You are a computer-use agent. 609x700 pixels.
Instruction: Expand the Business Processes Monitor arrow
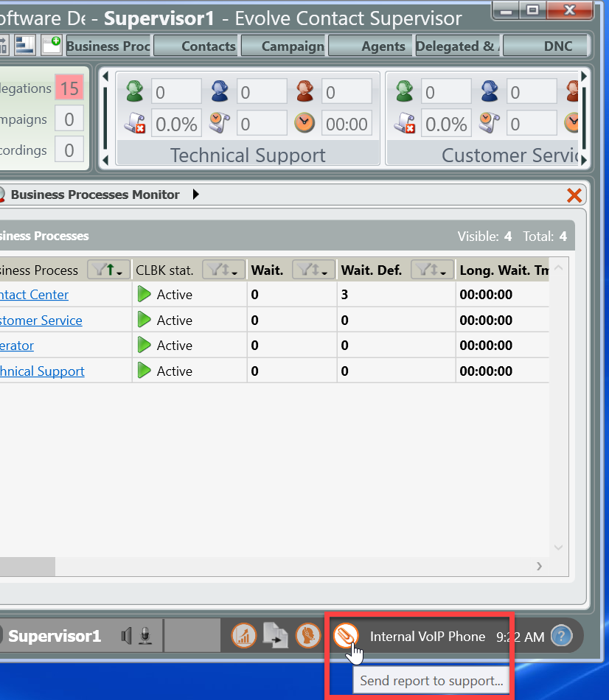[195, 195]
